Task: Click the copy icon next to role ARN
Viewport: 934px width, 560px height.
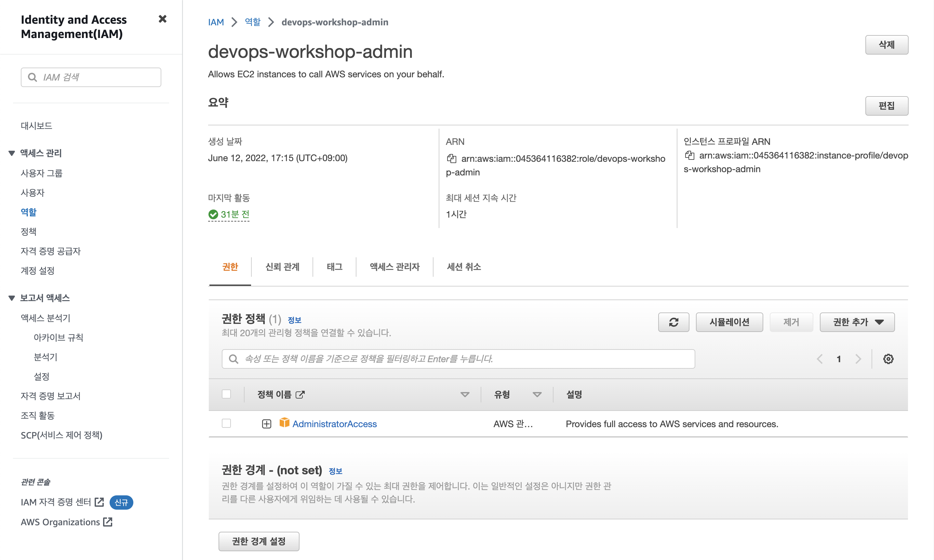Action: point(451,159)
